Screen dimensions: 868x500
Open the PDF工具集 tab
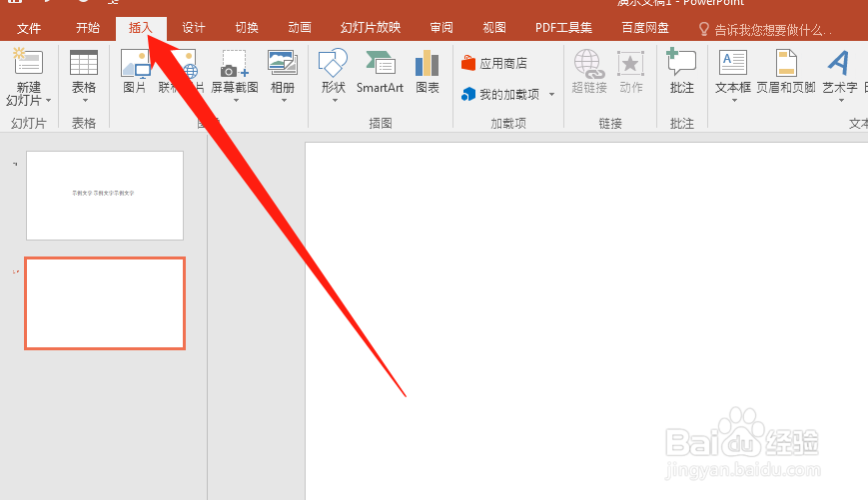pyautogui.click(x=563, y=28)
